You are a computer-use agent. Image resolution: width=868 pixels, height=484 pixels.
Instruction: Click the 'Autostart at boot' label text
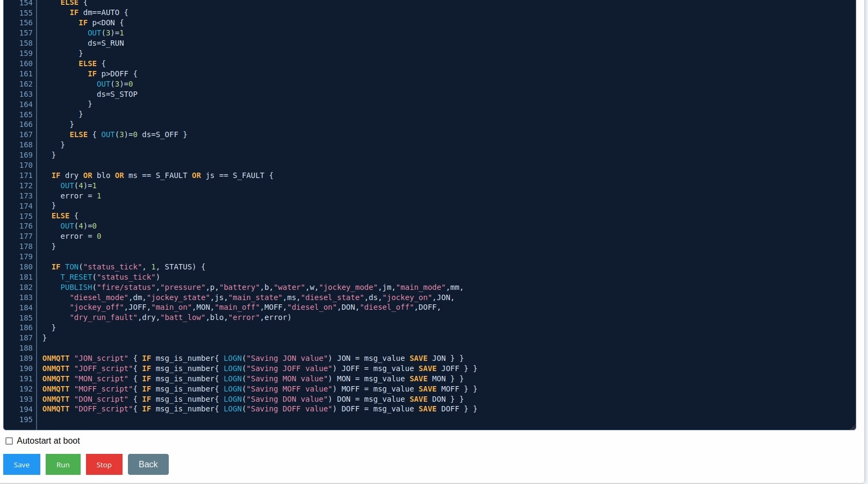point(48,441)
